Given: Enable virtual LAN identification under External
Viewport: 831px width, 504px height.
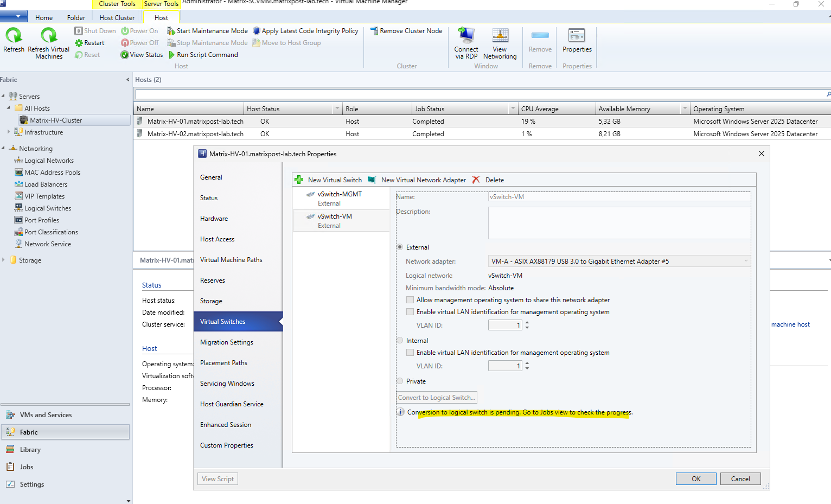Looking at the screenshot, I should 410,312.
